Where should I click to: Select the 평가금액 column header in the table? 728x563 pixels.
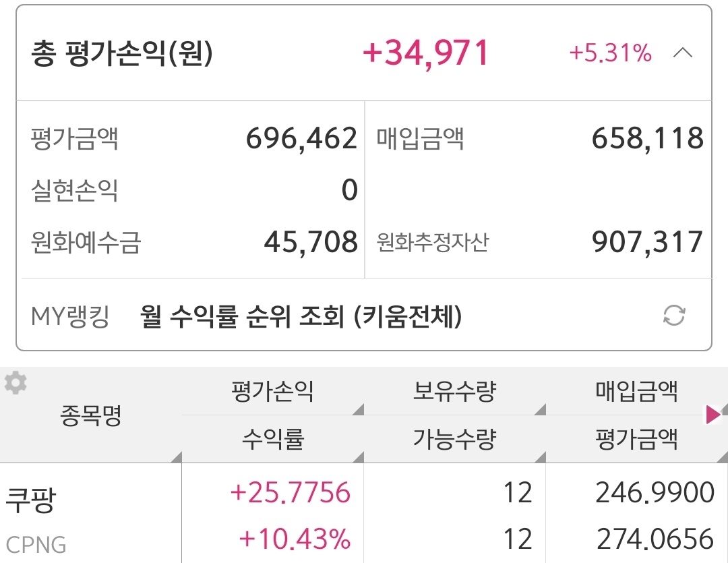[636, 440]
